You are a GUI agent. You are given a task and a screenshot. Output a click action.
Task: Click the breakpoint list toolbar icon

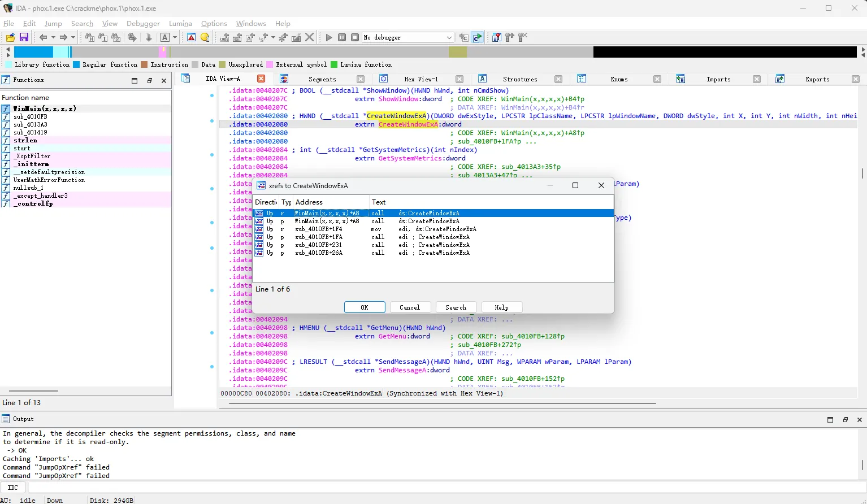[496, 37]
